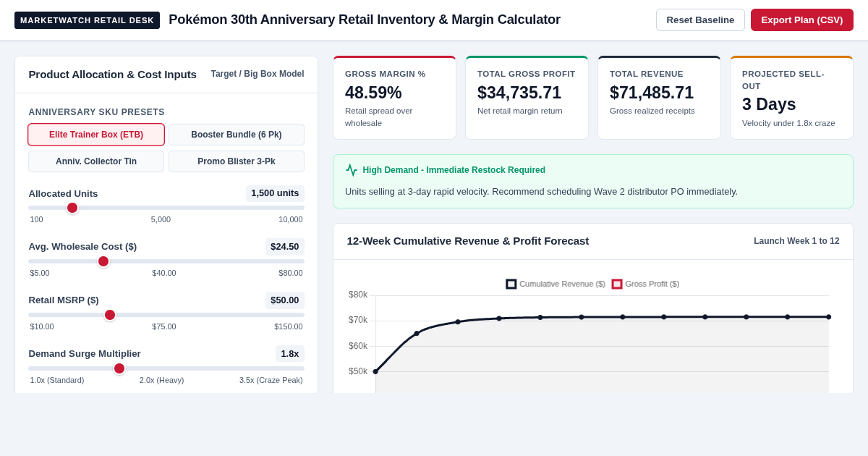
Task: Export the plan as CSV
Action: click(x=801, y=20)
